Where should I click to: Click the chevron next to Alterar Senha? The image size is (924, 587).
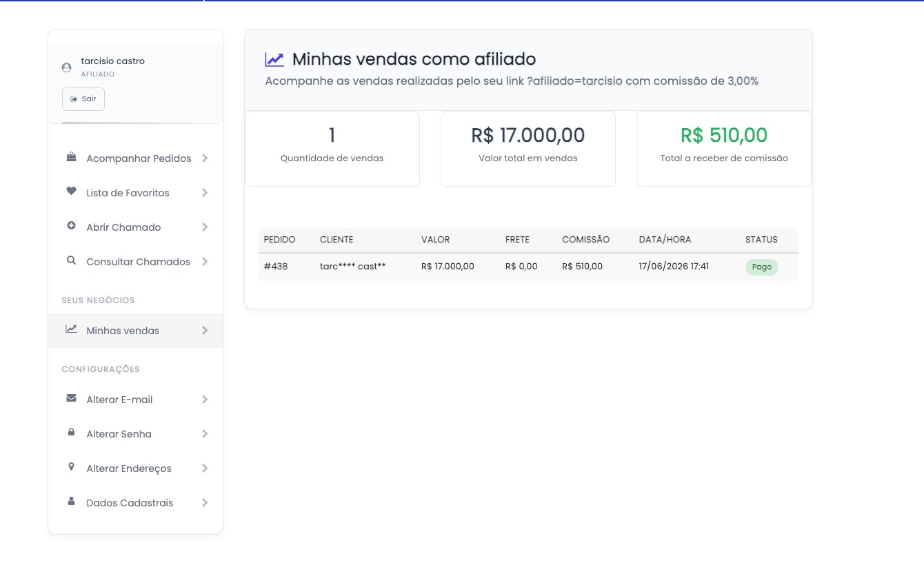coord(205,434)
